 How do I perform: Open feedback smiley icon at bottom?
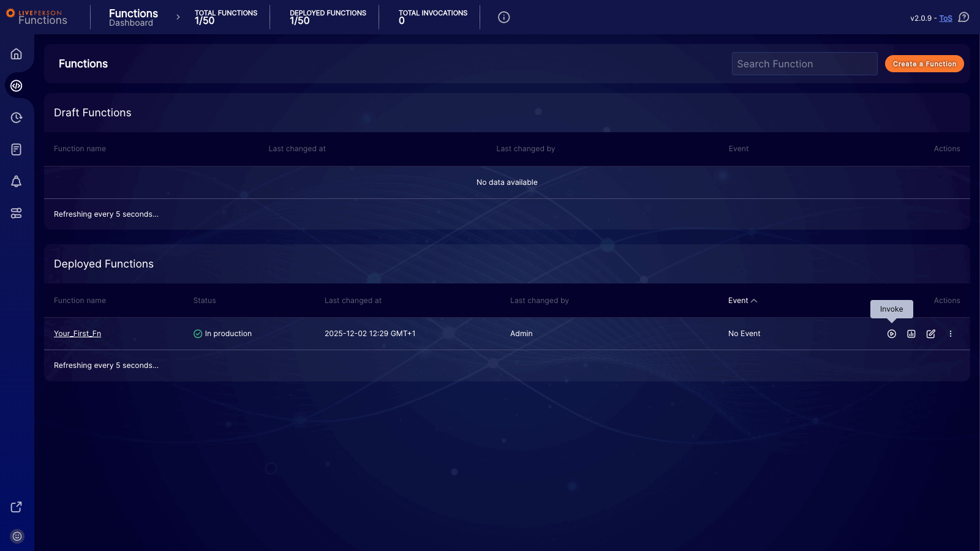point(17,536)
